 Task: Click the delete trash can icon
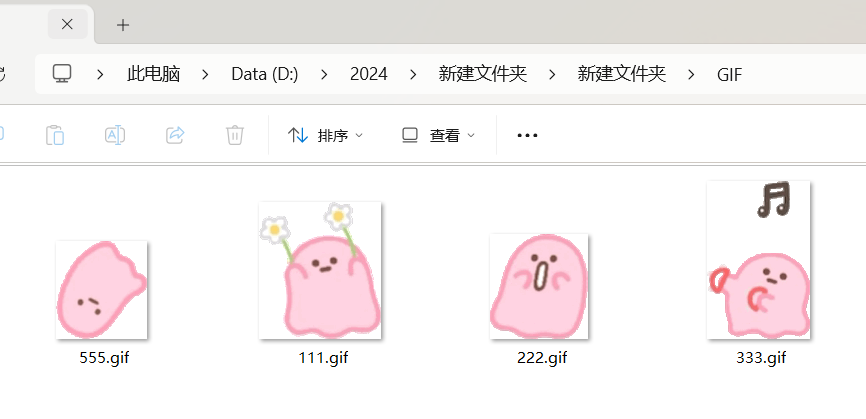click(235, 135)
